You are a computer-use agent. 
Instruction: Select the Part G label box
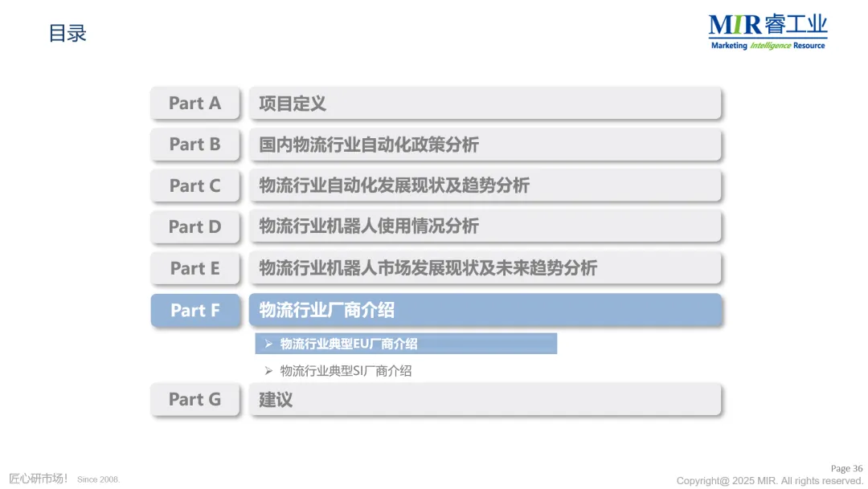coord(194,399)
